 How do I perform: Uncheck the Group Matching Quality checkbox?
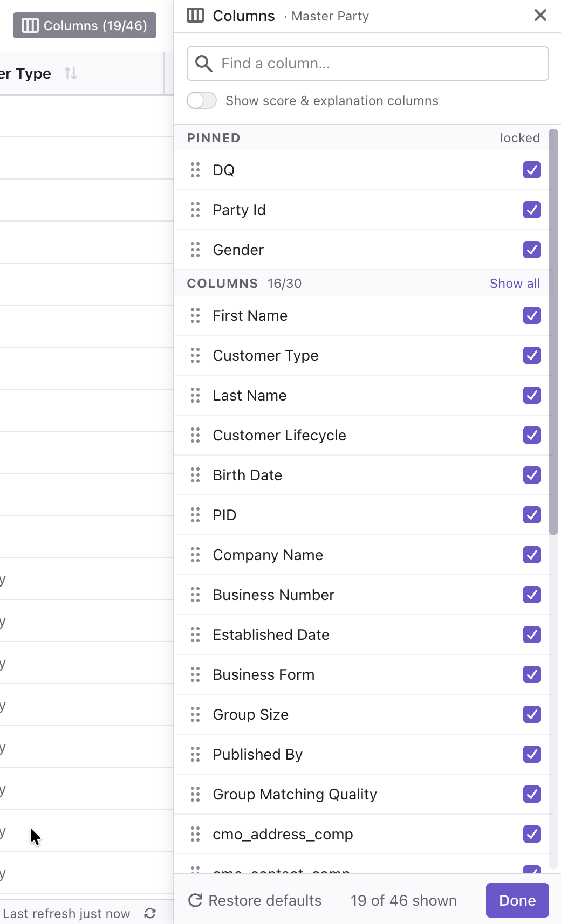tap(532, 794)
